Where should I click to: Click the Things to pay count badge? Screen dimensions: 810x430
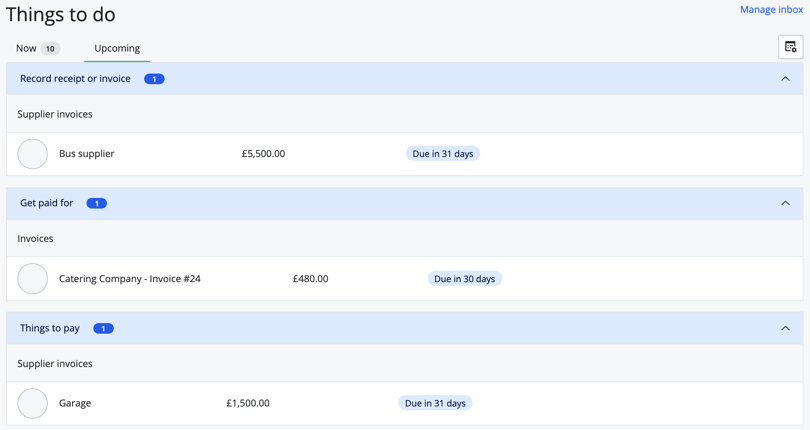coord(103,328)
